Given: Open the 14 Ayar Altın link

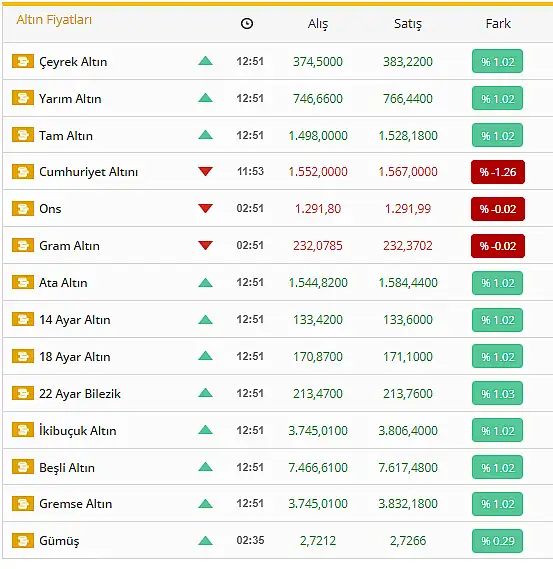Looking at the screenshot, I should coord(75,320).
